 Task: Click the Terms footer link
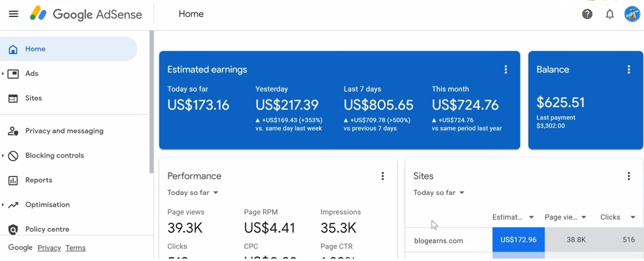76,248
